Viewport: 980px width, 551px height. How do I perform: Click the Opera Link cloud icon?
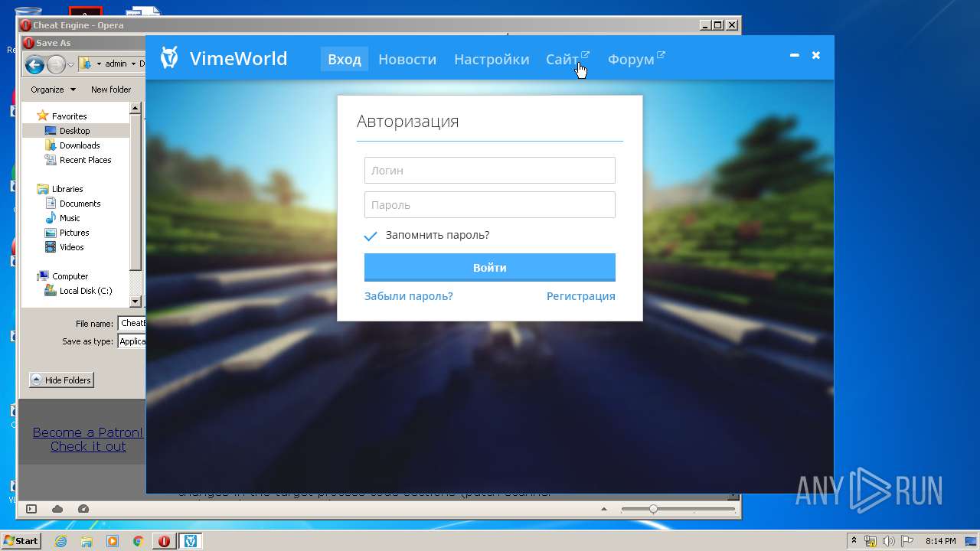point(57,509)
